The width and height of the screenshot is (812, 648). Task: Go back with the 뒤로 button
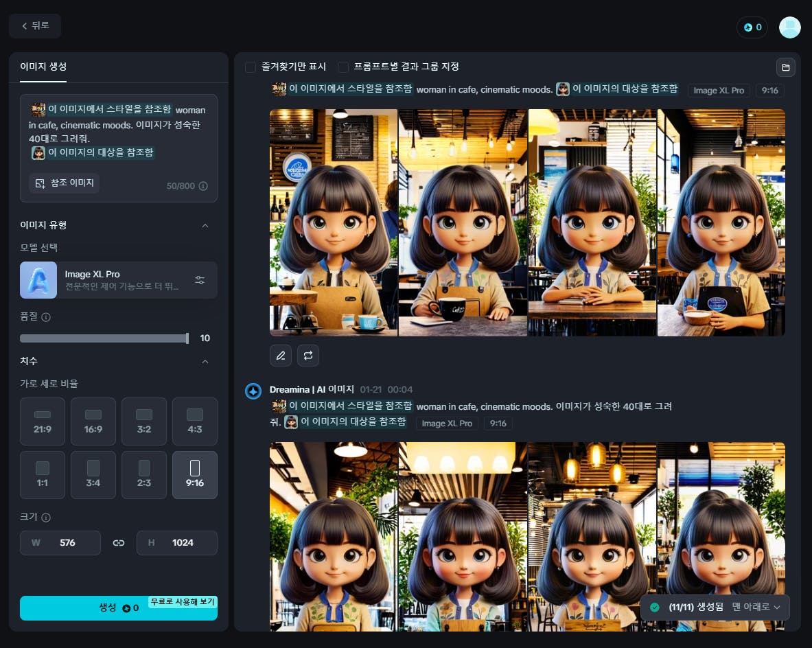point(35,26)
